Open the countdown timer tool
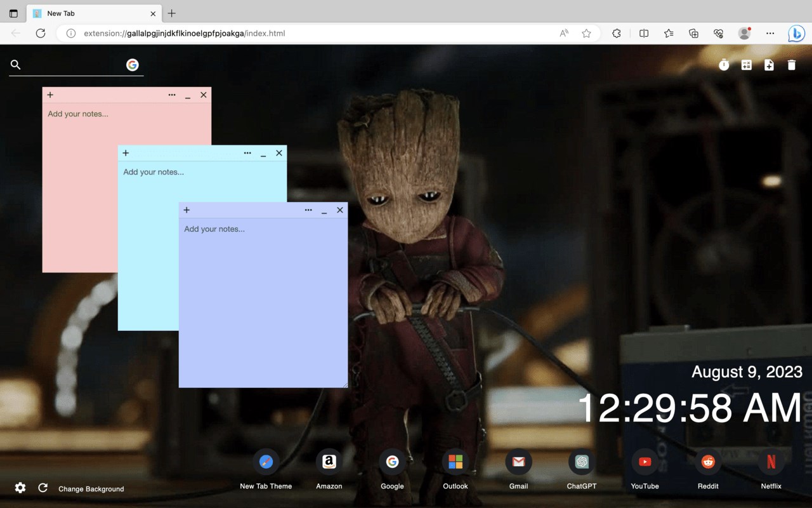812x508 pixels. 724,65
